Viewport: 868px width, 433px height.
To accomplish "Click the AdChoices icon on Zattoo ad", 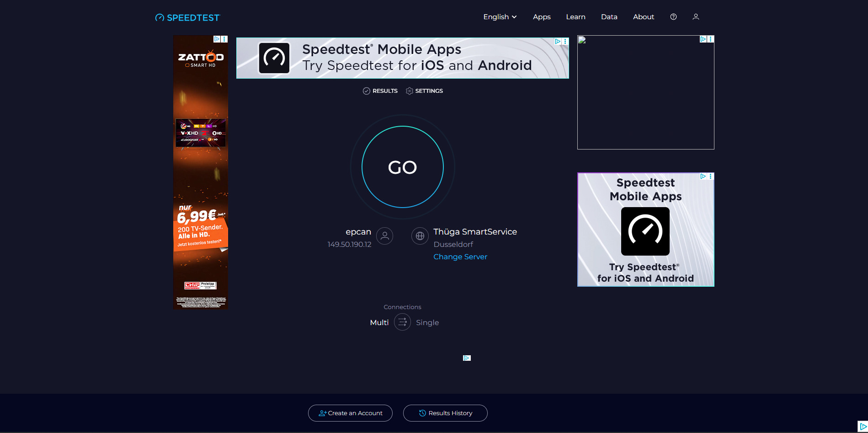I will (x=217, y=39).
